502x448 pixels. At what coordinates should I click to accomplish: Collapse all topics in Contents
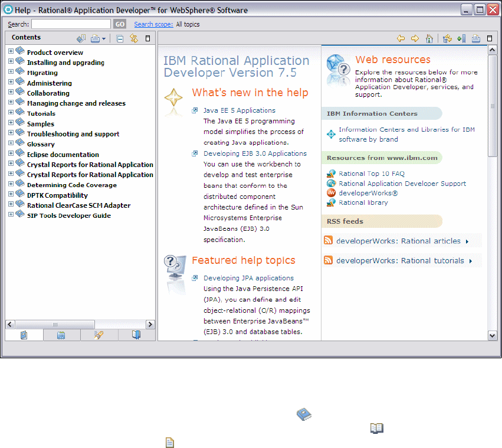point(120,39)
